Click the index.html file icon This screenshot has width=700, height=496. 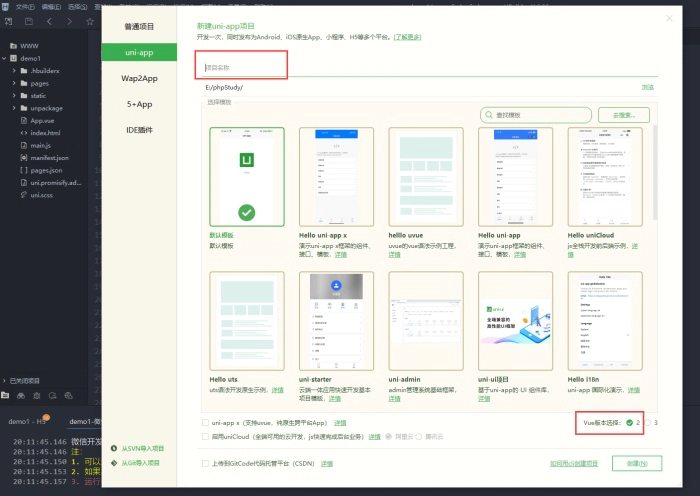click(24, 133)
